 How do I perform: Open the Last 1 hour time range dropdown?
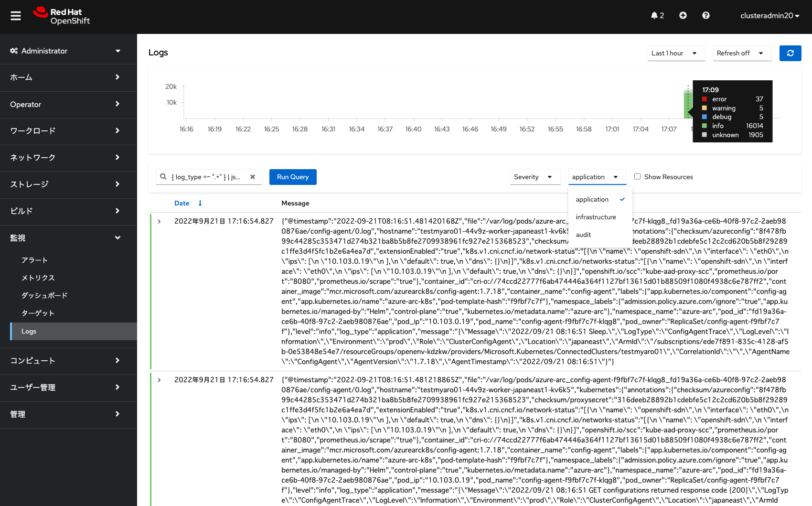coord(676,53)
